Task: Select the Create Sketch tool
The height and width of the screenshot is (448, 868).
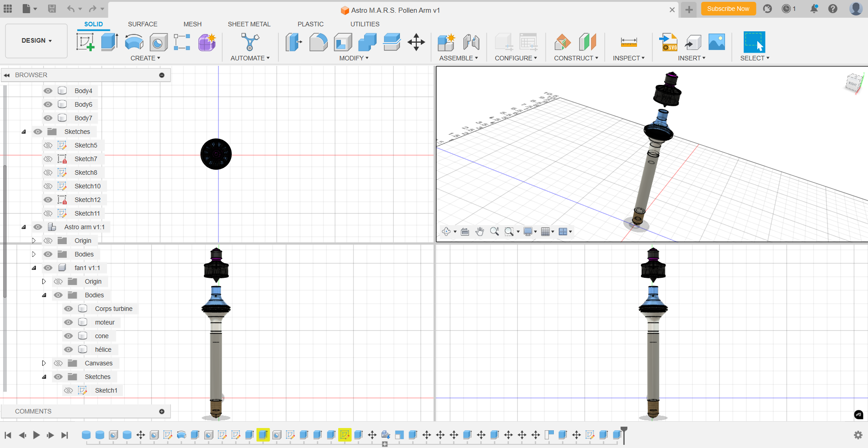Action: pos(85,42)
